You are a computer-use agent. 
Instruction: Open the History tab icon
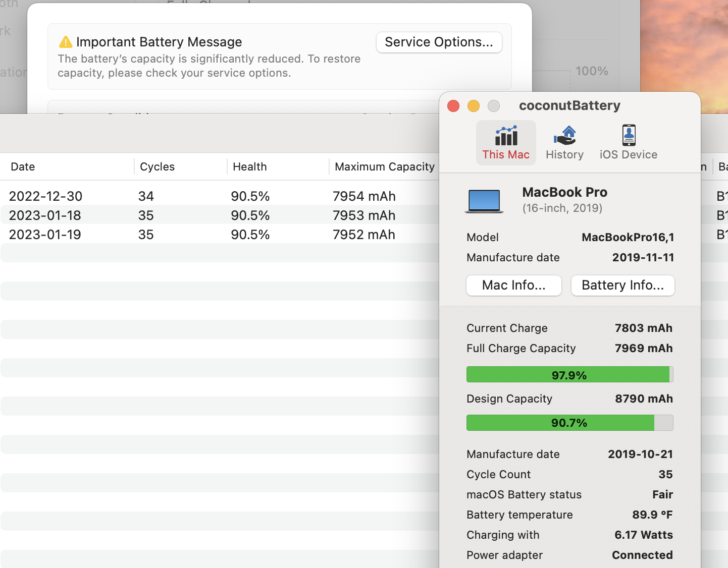[564, 136]
